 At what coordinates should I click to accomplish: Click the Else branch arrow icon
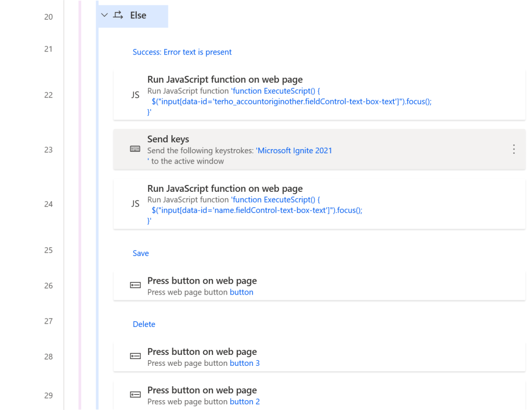click(118, 16)
